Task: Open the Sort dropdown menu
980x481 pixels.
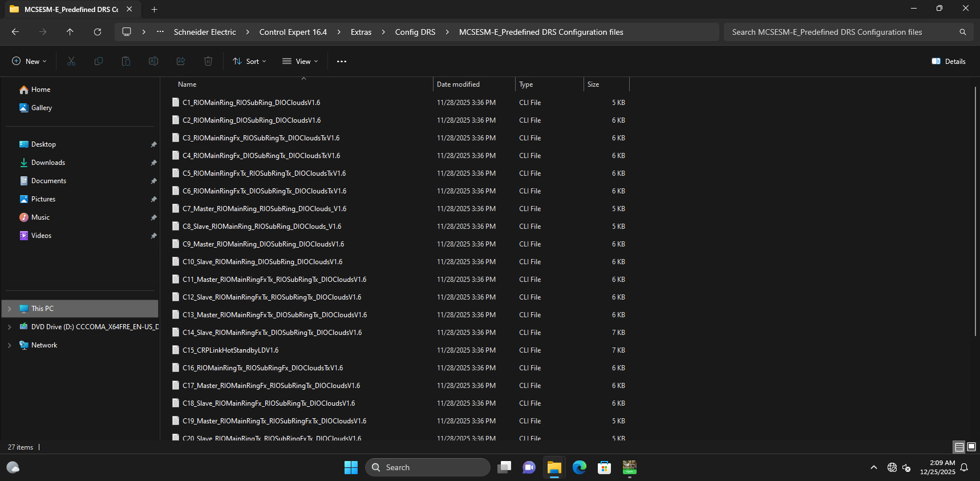Action: point(249,61)
